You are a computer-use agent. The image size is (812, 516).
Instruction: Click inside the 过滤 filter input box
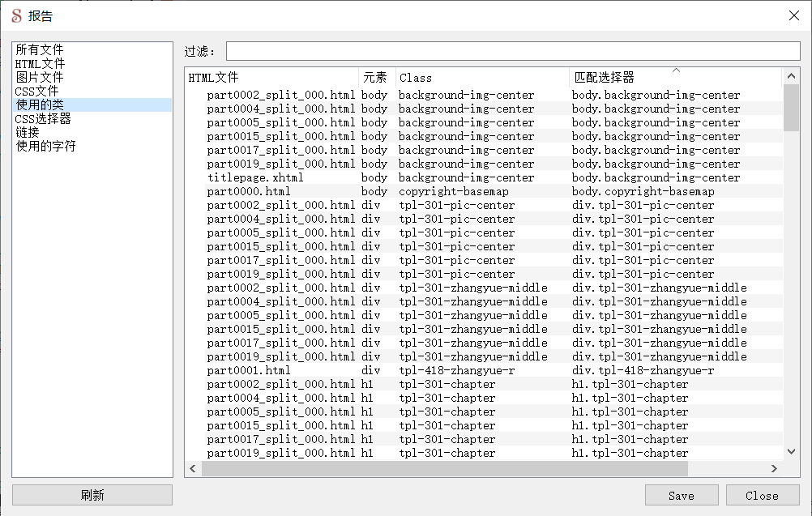click(511, 50)
